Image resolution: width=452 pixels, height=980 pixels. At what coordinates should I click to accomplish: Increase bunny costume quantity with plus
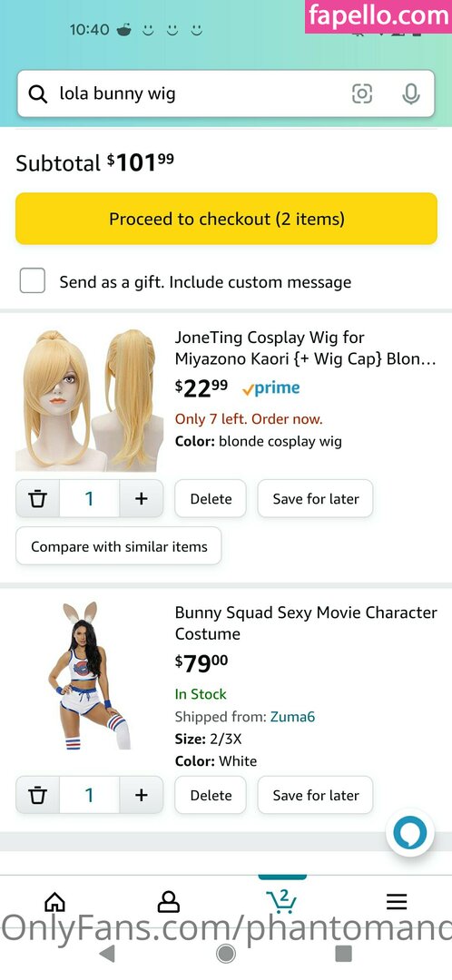142,795
